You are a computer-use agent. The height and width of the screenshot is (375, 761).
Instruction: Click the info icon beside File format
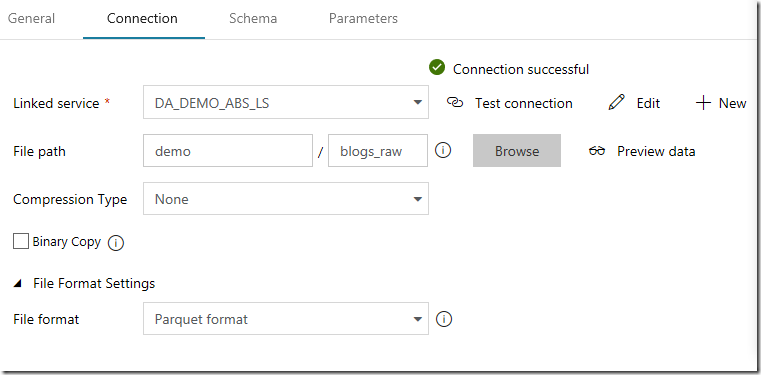[444, 319]
